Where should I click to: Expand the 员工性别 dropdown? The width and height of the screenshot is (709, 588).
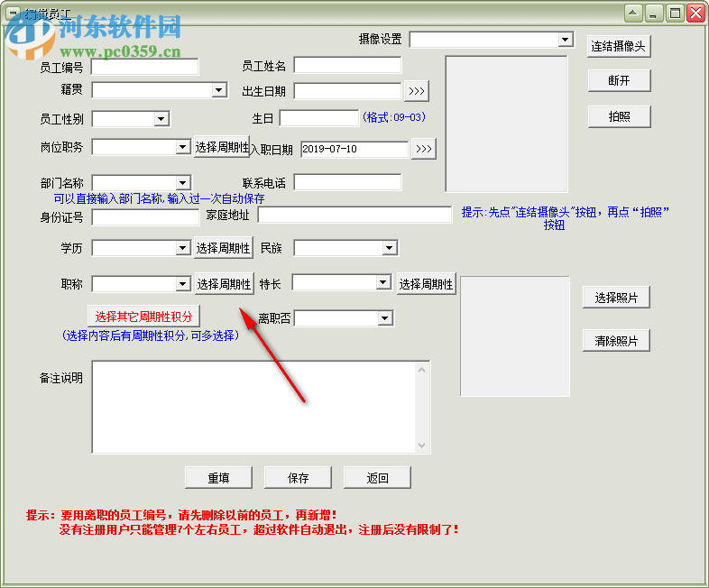pyautogui.click(x=161, y=119)
